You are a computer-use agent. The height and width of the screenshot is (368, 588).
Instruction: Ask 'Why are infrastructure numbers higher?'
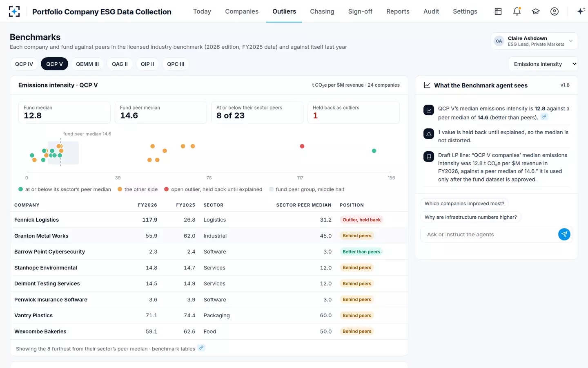click(471, 217)
